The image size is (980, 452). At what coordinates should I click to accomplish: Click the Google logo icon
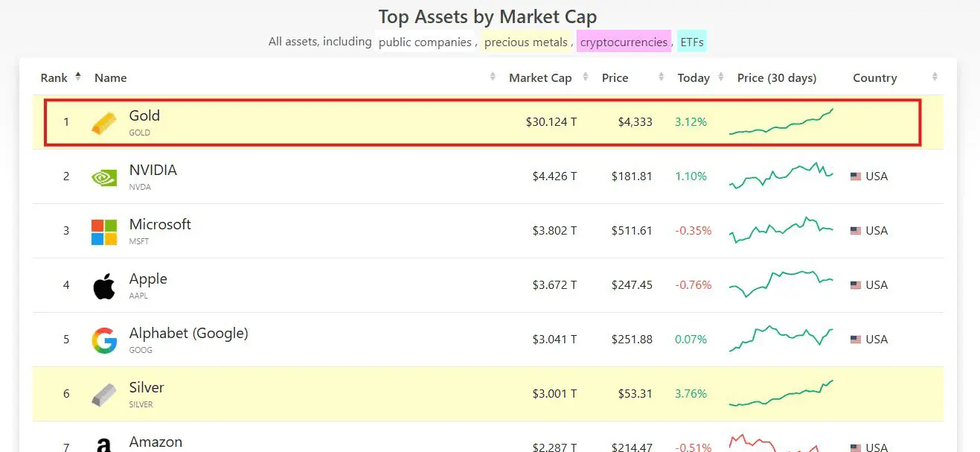(x=104, y=340)
